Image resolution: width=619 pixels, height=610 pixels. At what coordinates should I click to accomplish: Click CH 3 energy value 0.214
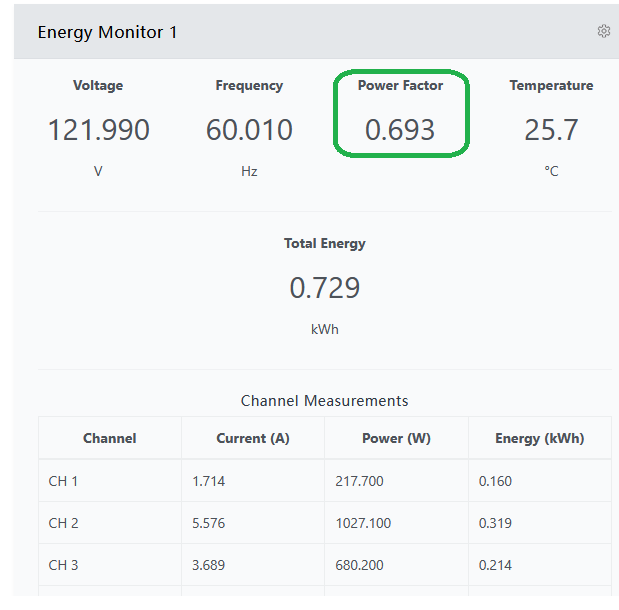coord(495,565)
